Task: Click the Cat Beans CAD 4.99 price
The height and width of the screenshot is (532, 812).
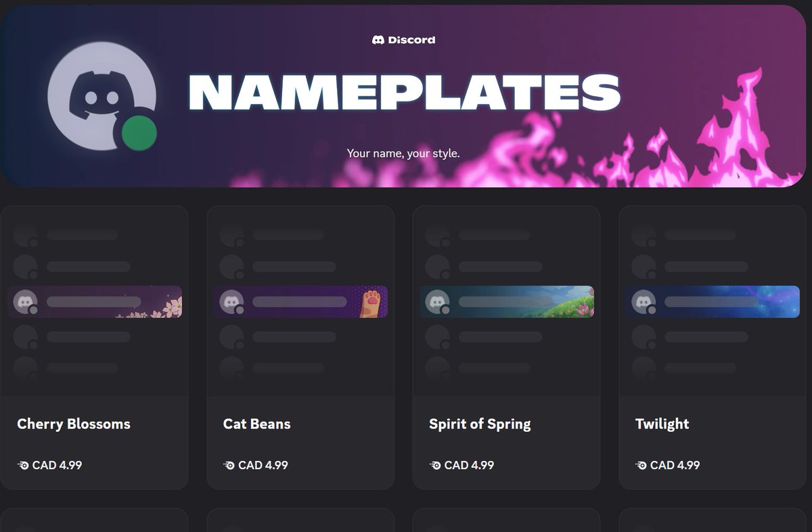Action: point(263,465)
